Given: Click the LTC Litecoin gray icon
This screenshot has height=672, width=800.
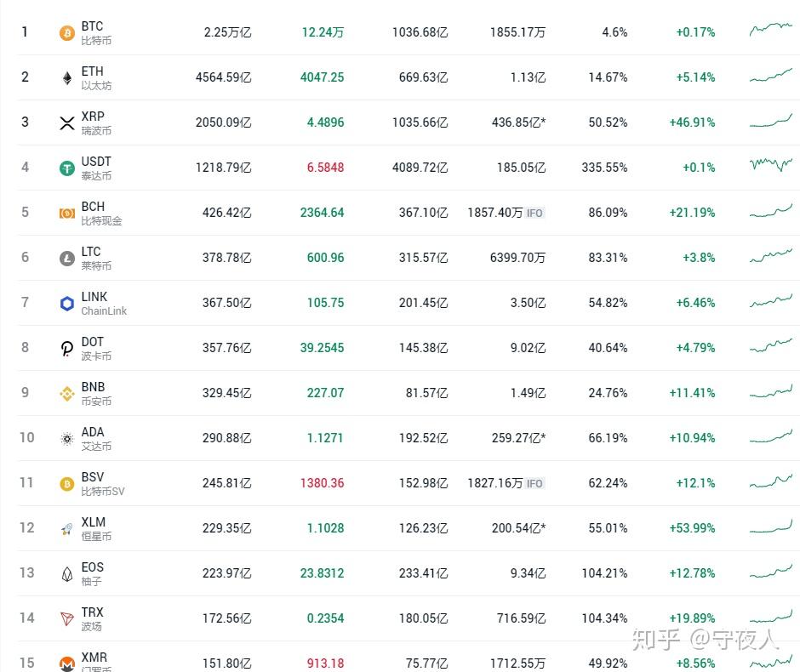Looking at the screenshot, I should point(66,259).
